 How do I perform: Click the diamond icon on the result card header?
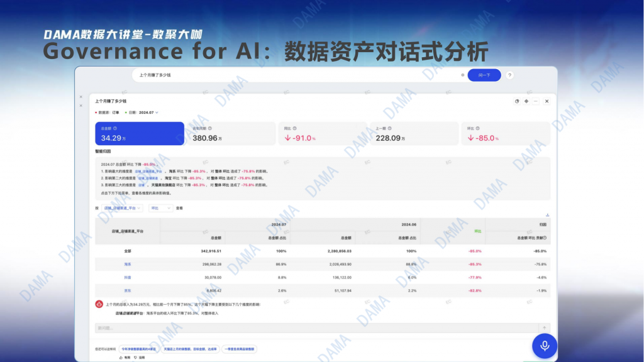[x=526, y=101]
